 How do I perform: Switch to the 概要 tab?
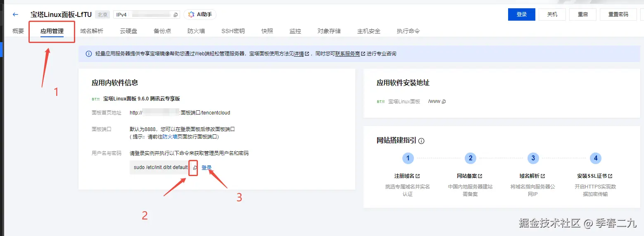pos(18,31)
